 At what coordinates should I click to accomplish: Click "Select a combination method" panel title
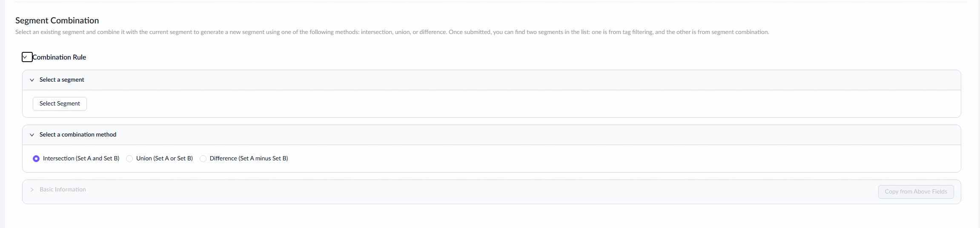pyautogui.click(x=78, y=135)
